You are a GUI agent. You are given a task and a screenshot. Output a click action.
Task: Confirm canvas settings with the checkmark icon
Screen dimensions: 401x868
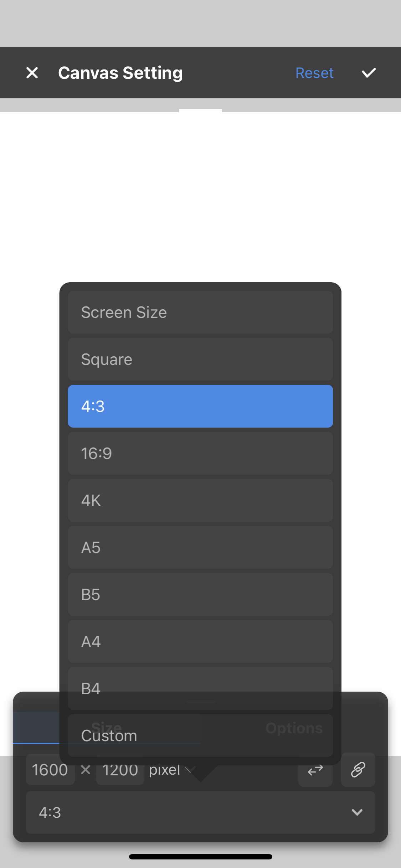(369, 73)
